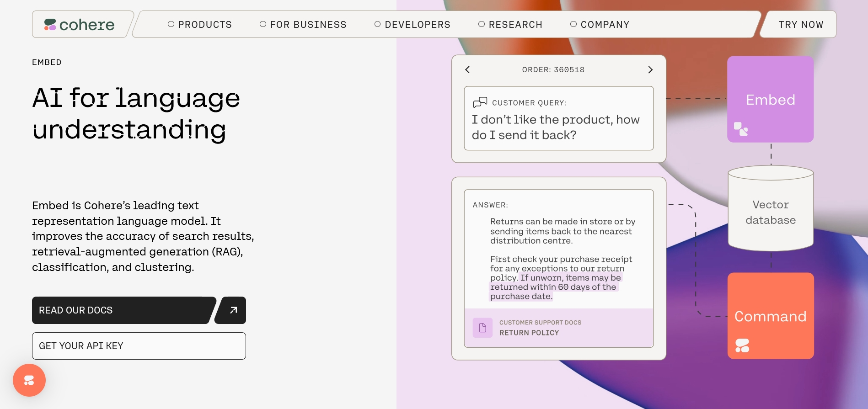The image size is (868, 409).
Task: Open the orange chat bubble widget
Action: (29, 380)
